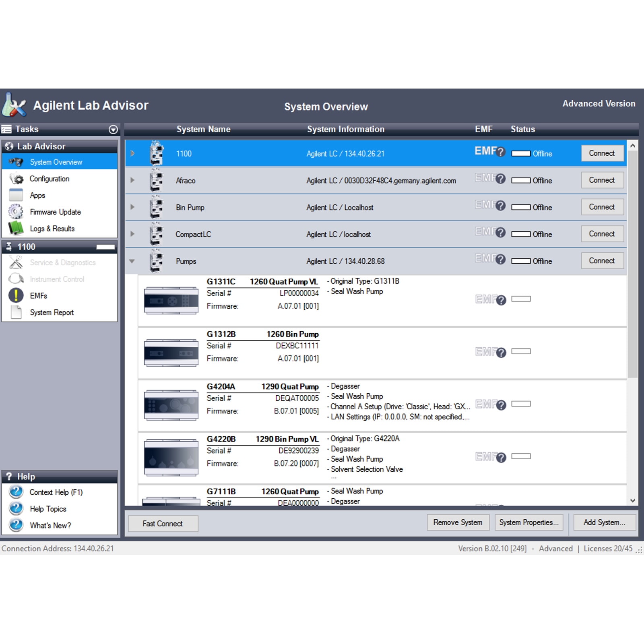The image size is (644, 644).
Task: Click the Configuration gear icon
Action: point(16,179)
